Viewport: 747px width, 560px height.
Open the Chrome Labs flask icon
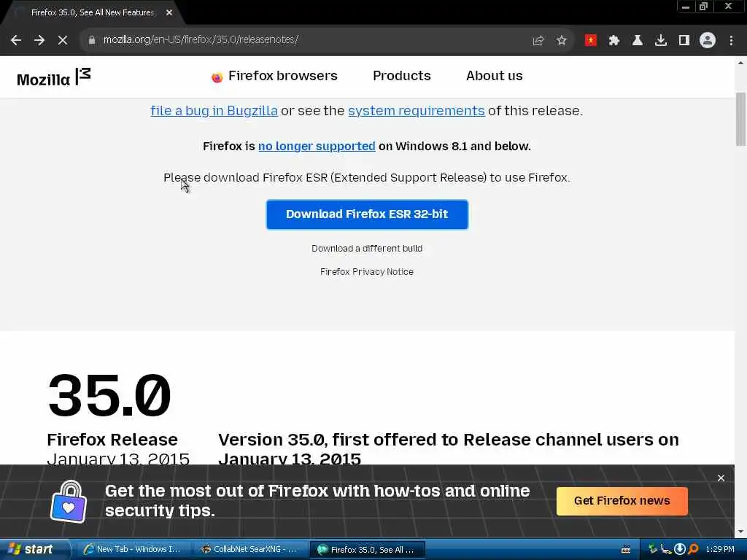tap(638, 41)
